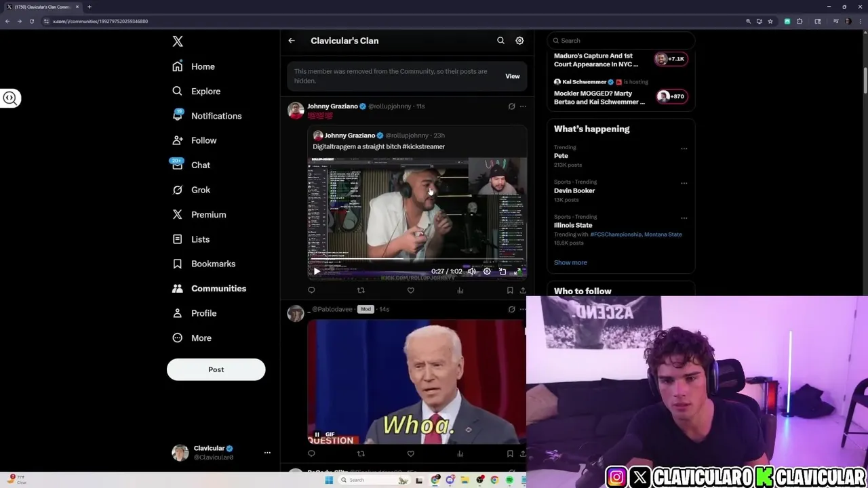Image resolution: width=868 pixels, height=488 pixels.
Task: Repost Johnny Graziano's post
Action: tap(361, 290)
